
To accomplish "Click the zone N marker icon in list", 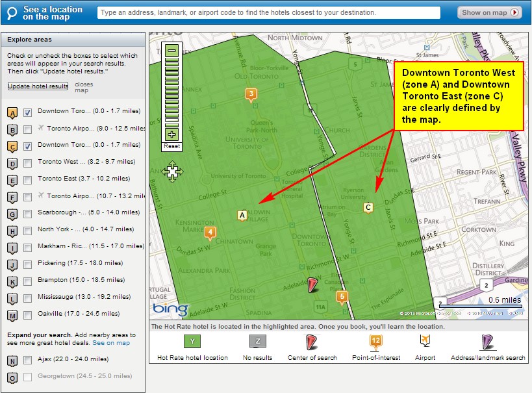I will [12, 361].
